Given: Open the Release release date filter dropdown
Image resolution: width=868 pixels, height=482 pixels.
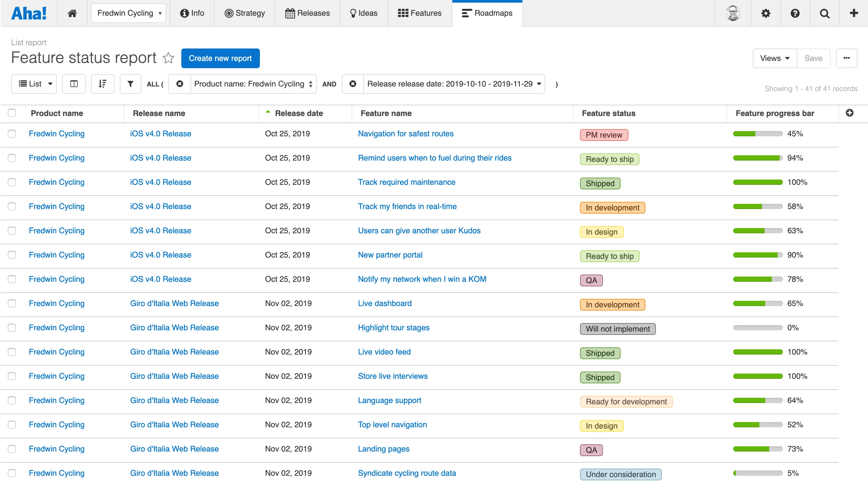Looking at the screenshot, I should coord(454,84).
